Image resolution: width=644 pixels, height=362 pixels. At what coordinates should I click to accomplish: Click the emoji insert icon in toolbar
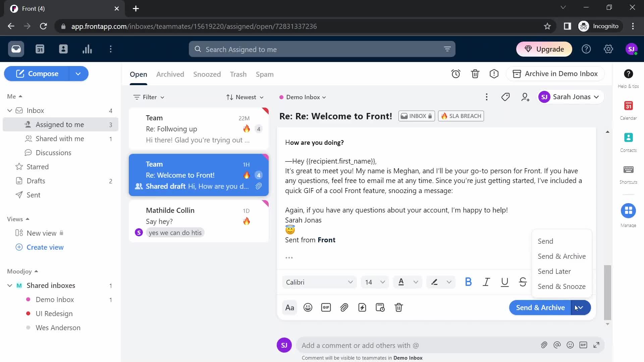pos(308,307)
